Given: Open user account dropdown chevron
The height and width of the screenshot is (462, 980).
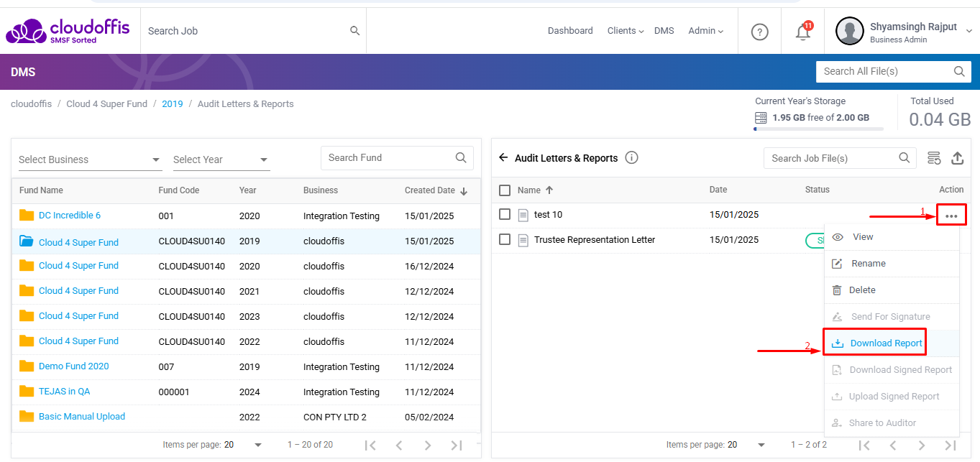Looking at the screenshot, I should coord(968,31).
